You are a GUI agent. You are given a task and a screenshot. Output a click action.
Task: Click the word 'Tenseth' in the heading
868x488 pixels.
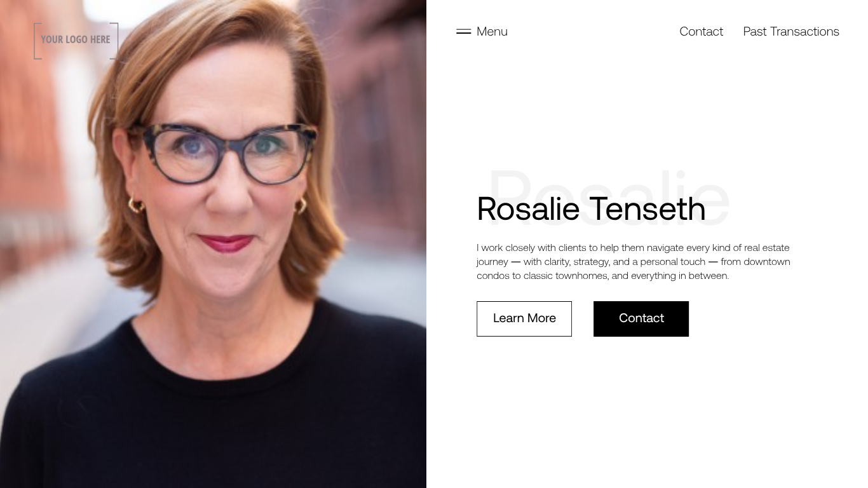(648, 208)
